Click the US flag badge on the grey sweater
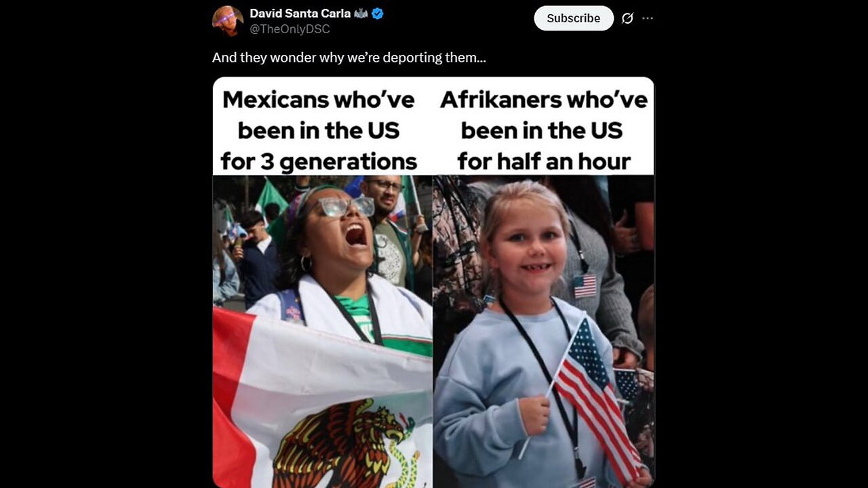The width and height of the screenshot is (868, 488). point(585,286)
